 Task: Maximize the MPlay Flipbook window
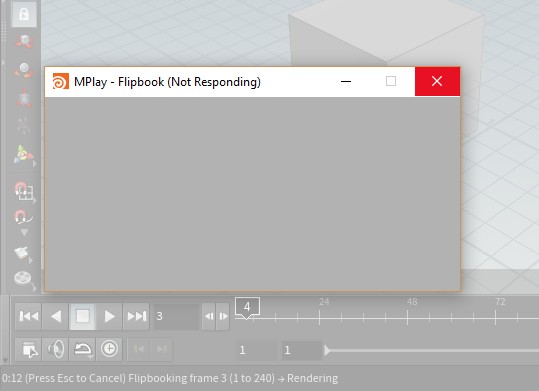tap(391, 82)
